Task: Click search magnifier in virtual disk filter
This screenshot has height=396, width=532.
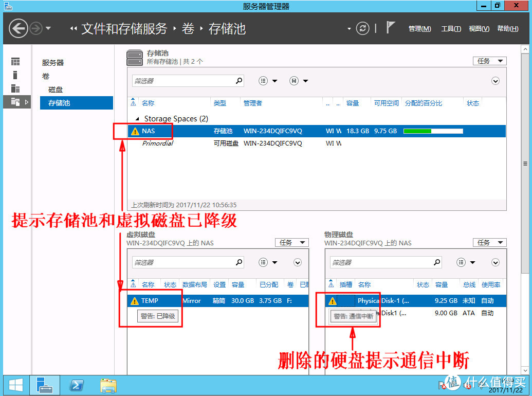Action: 239,262
